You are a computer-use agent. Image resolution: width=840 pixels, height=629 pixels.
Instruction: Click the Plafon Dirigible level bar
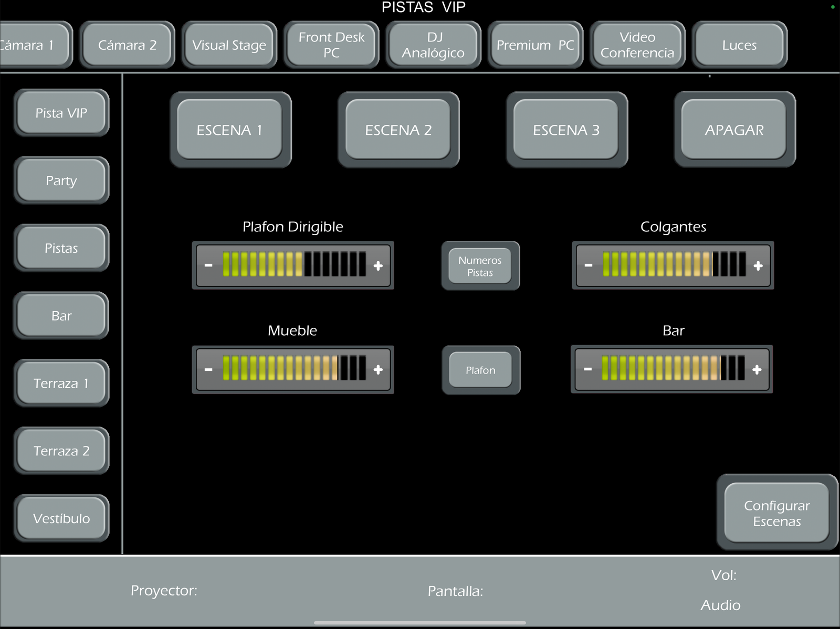pyautogui.click(x=294, y=264)
